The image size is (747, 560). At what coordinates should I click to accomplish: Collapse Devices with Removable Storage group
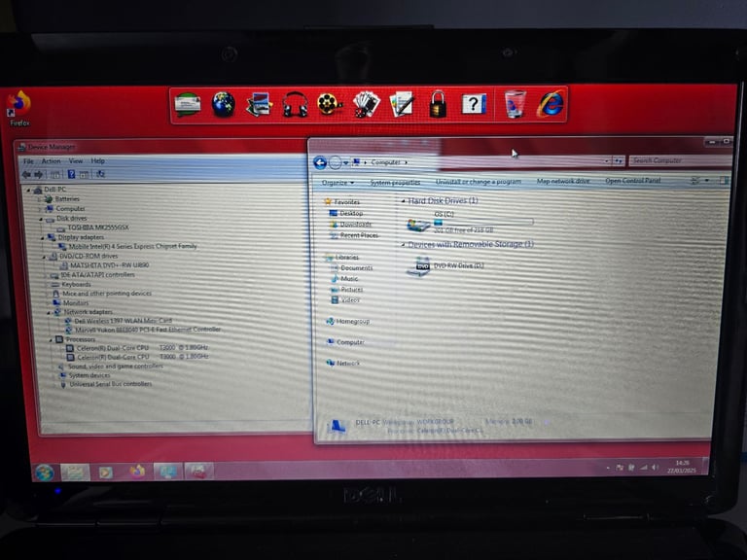click(x=403, y=245)
